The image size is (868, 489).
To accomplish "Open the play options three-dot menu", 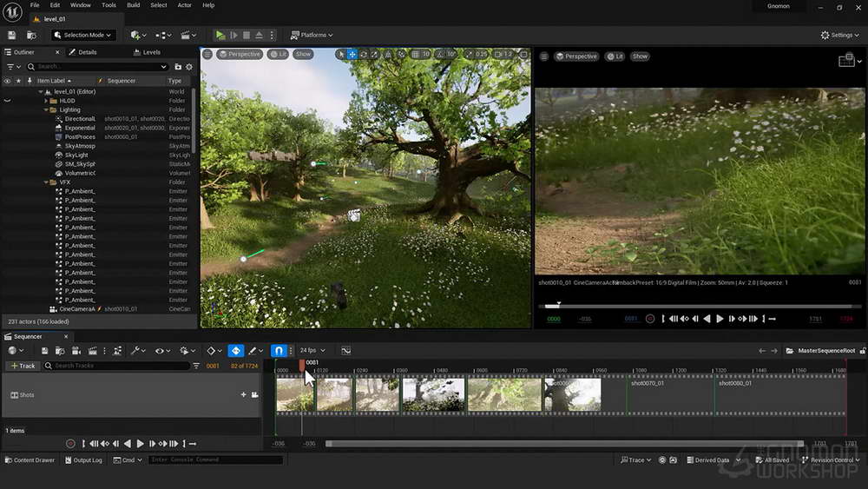I will pyautogui.click(x=272, y=35).
